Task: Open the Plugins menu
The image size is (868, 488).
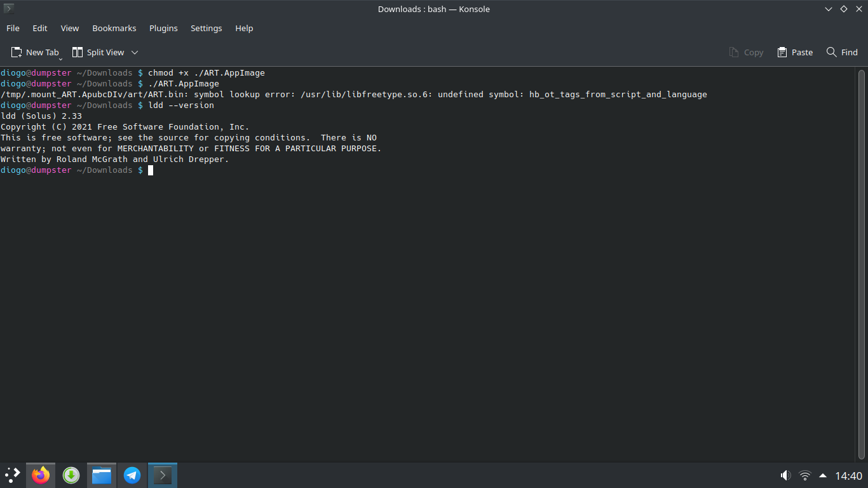Action: pos(163,28)
